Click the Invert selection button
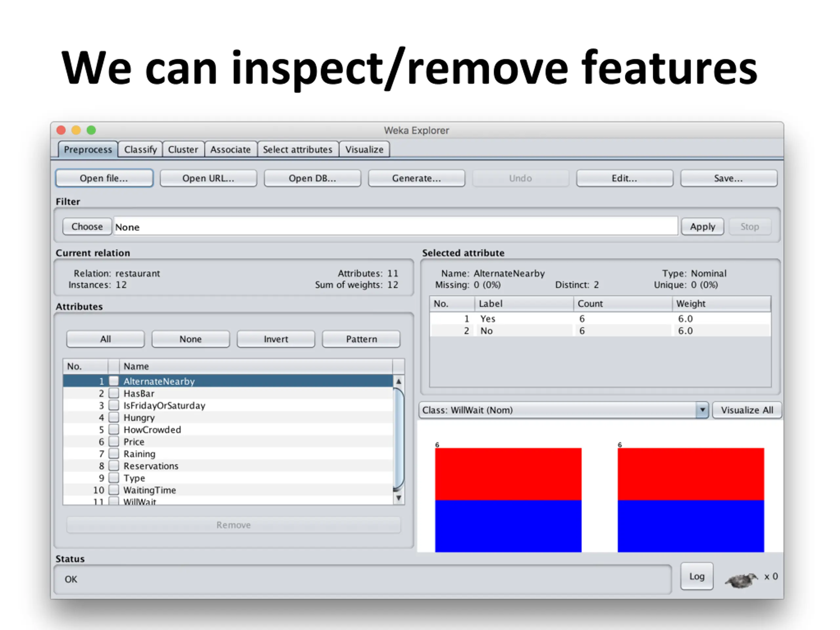 276,339
